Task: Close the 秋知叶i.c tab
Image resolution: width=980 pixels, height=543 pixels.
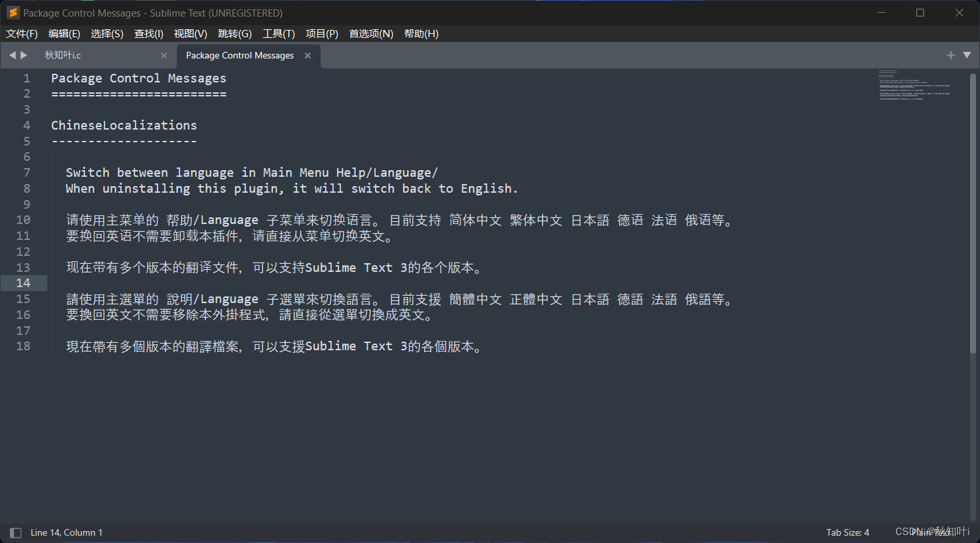Action: [164, 56]
